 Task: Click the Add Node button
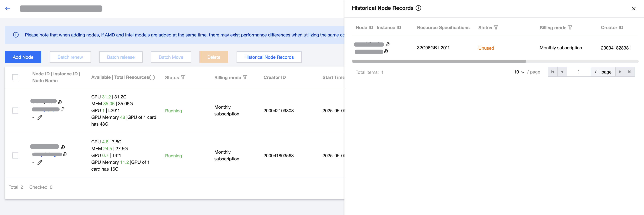[x=23, y=57]
